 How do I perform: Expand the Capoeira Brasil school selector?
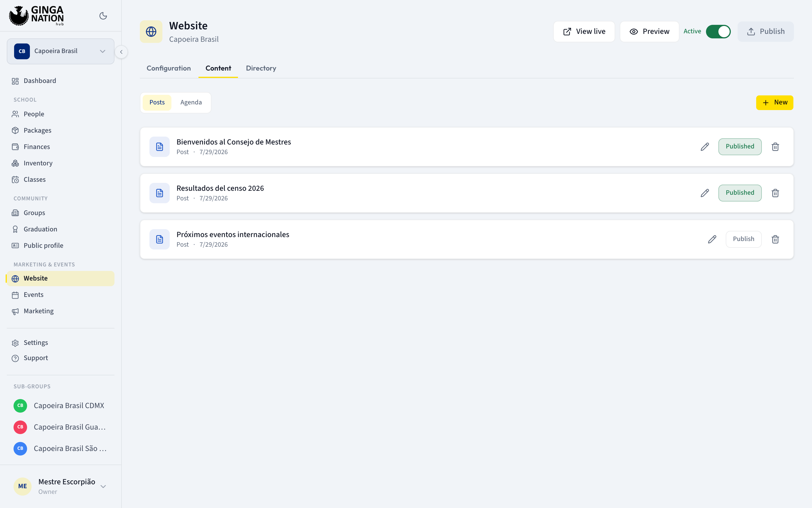point(60,51)
